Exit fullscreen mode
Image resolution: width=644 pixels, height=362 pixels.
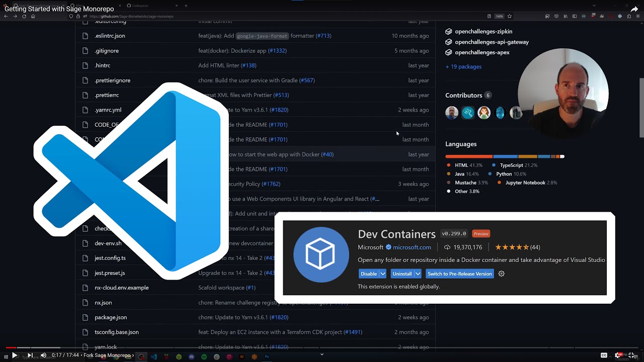pos(631,355)
